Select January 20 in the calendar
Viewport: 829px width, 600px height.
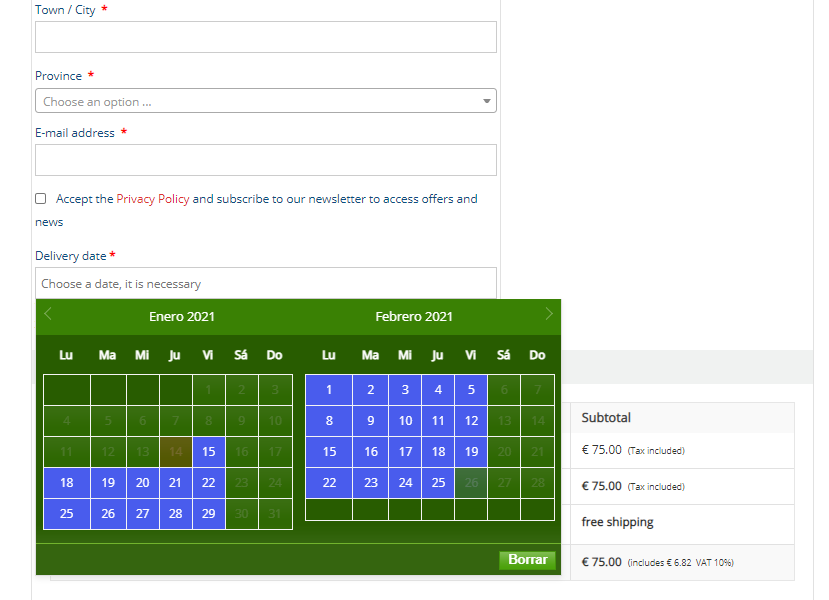143,483
